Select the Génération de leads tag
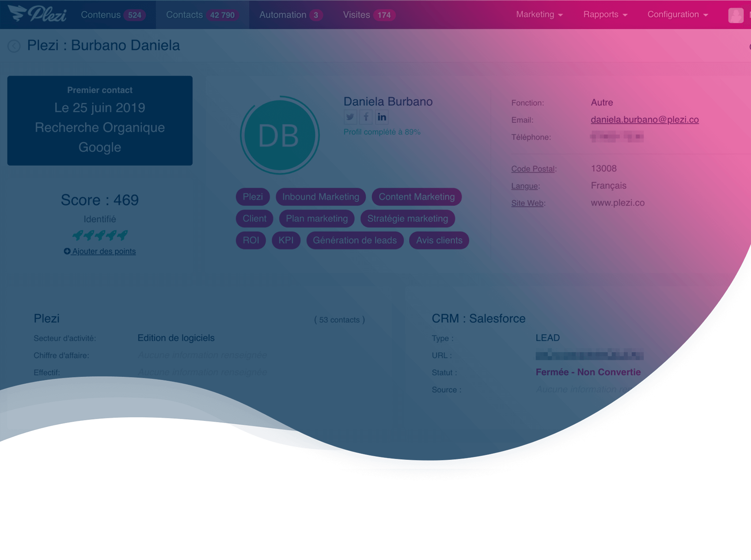The image size is (751, 560). (x=355, y=240)
